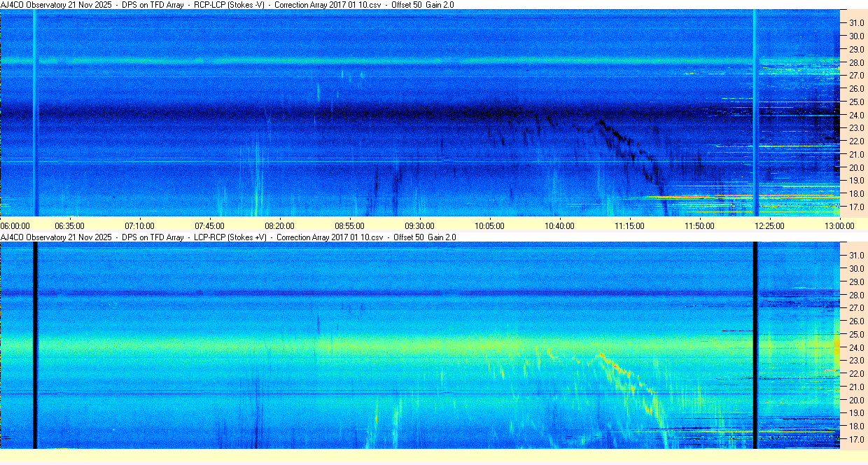Viewport: 868px width, 465px height.
Task: Pick the 11:15:00 time label
Action: coord(629,226)
